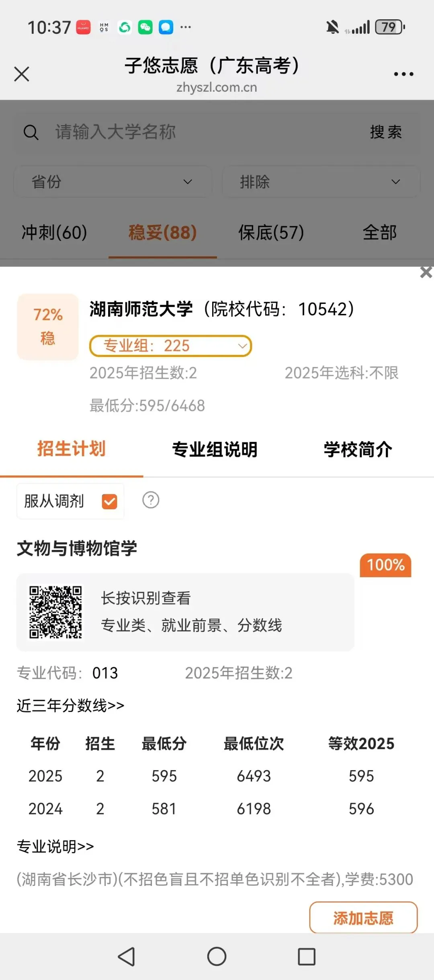Switch to the 专业组说明 tab

pos(215,449)
